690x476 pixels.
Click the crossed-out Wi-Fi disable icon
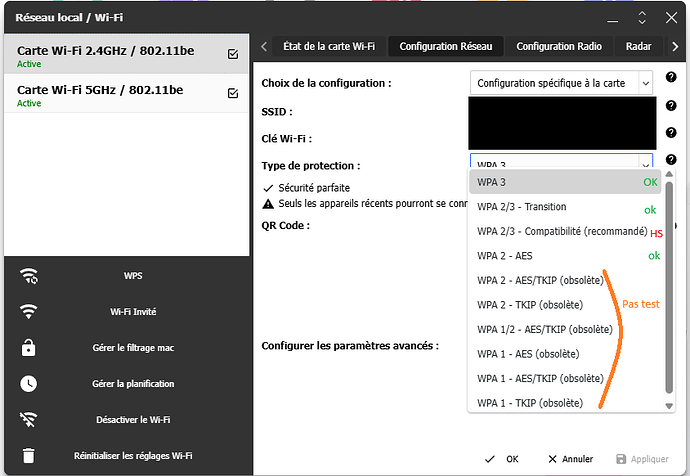tap(29, 420)
